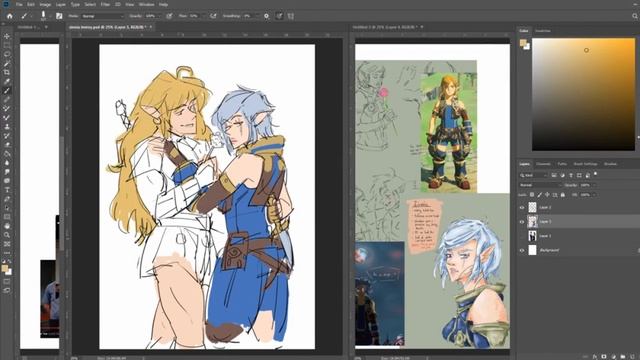Lock transparent pixels in Layers panel
640x360 pixels.
point(532,195)
